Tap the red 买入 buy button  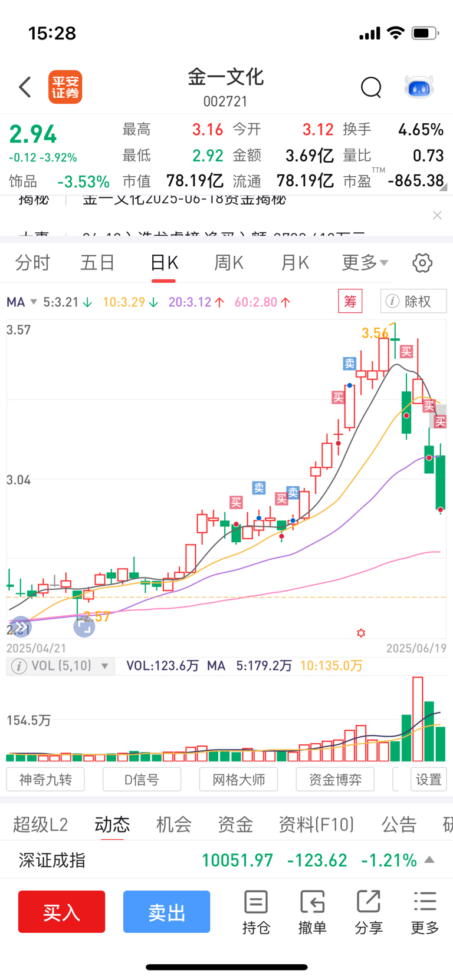point(61,912)
